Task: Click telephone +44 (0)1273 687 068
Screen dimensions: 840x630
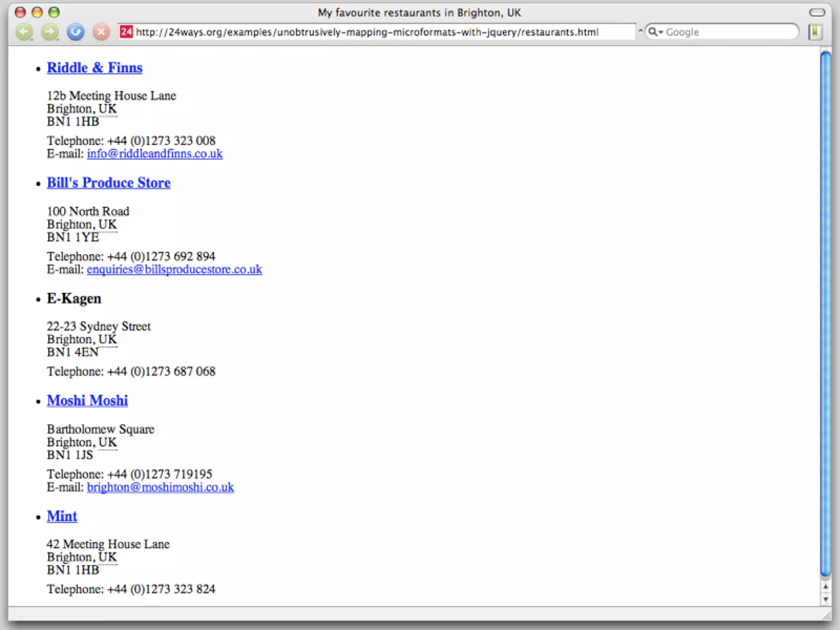Action: [x=161, y=372]
